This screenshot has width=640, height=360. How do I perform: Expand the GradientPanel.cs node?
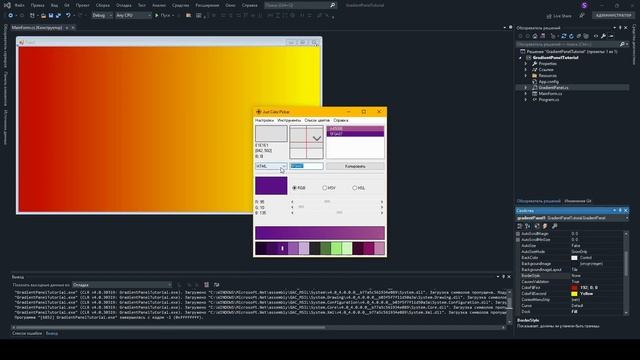(x=526, y=87)
